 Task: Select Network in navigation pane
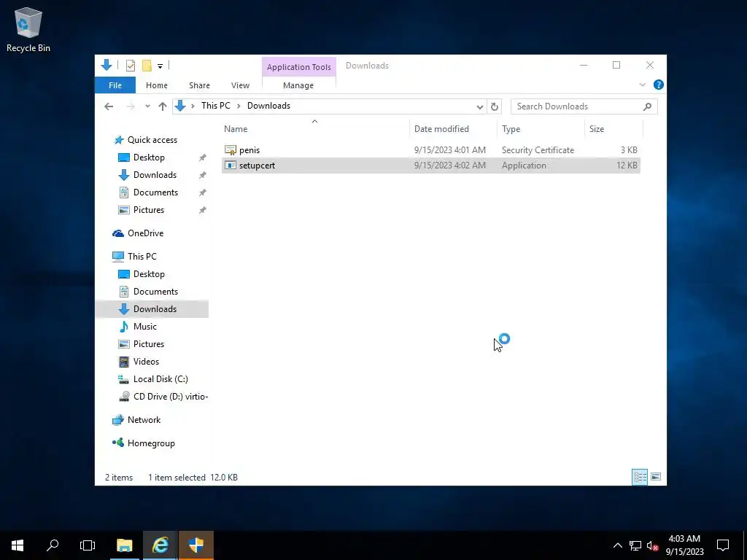point(144,420)
